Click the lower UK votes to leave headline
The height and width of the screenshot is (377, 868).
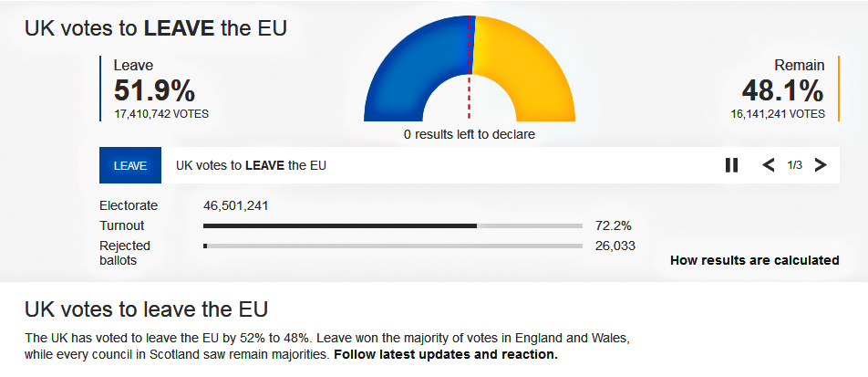146,309
